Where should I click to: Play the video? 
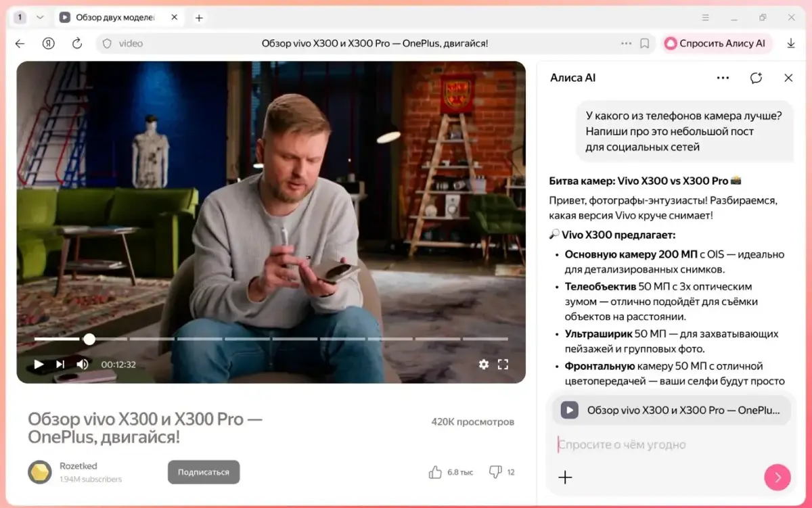tap(39, 364)
